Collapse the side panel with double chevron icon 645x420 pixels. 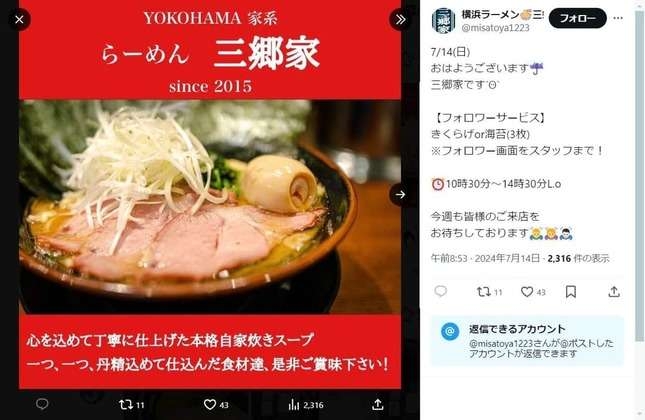point(400,19)
